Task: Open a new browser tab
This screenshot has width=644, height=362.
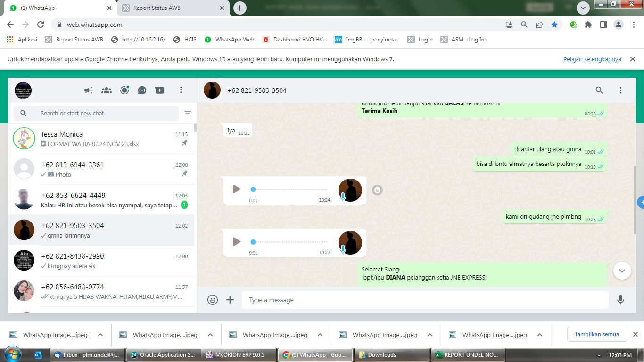Action: pyautogui.click(x=240, y=8)
